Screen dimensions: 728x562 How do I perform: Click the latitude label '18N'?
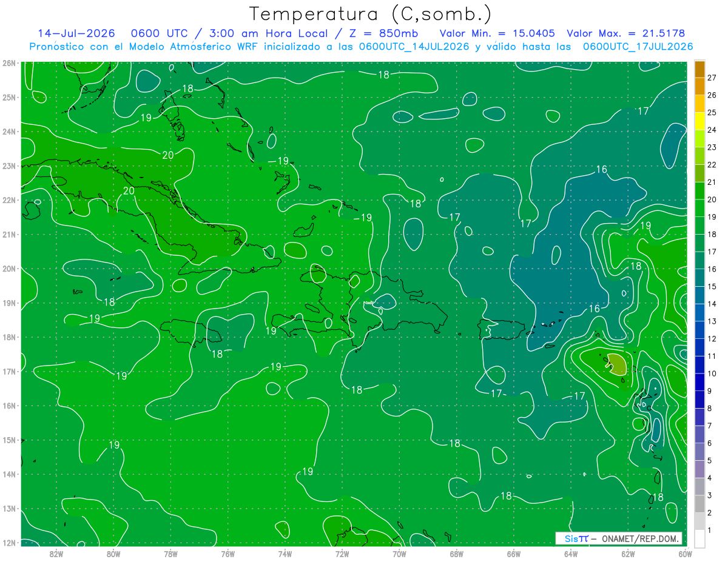[x=8, y=337]
